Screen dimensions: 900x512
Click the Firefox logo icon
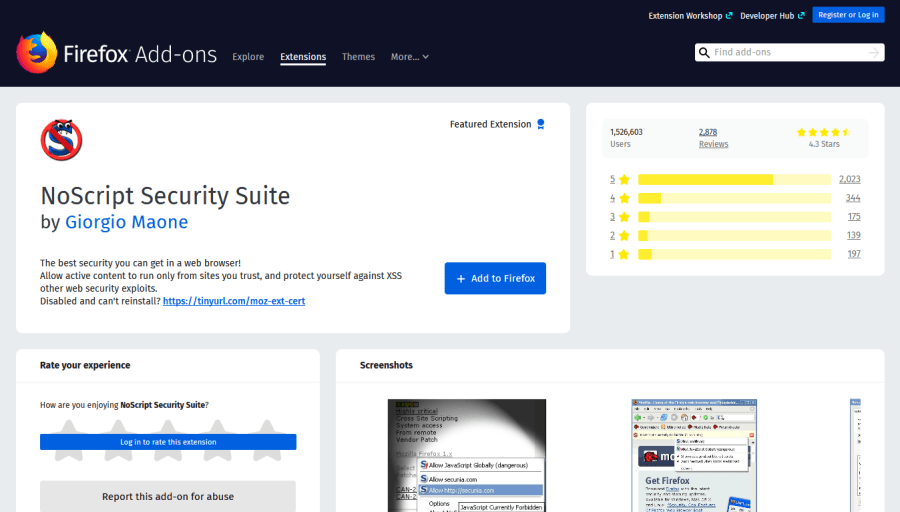(37, 53)
